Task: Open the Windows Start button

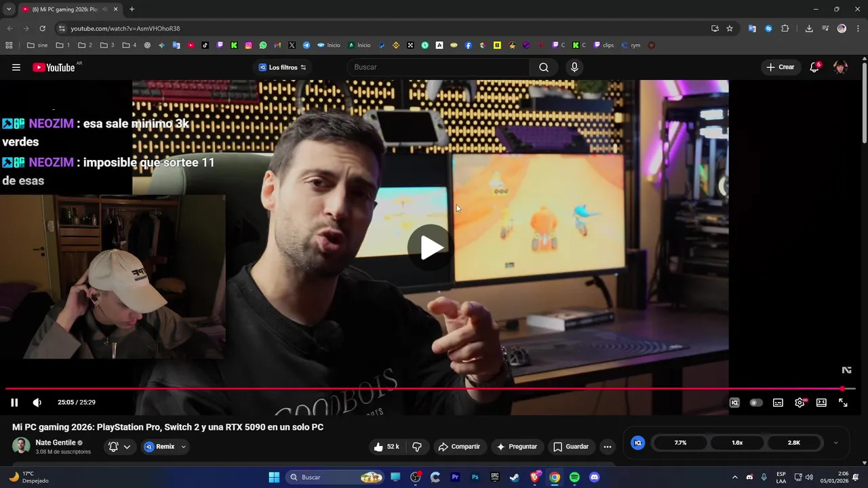Action: click(274, 477)
